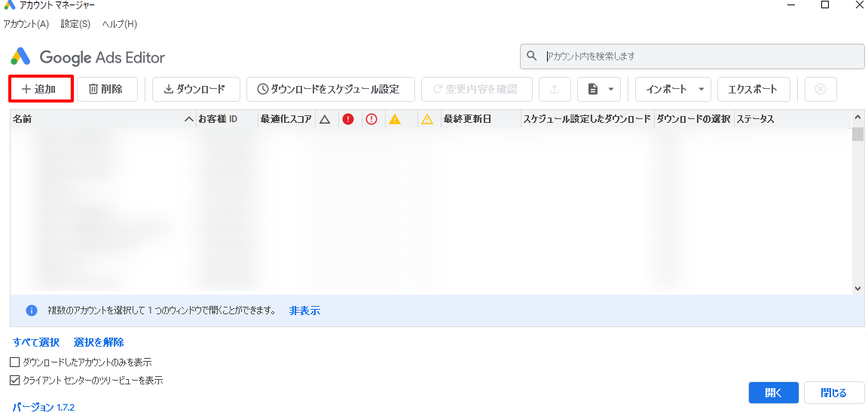Viewport: 868px width, 413px height.
Task: Click the upload changes arrow icon
Action: 555,89
